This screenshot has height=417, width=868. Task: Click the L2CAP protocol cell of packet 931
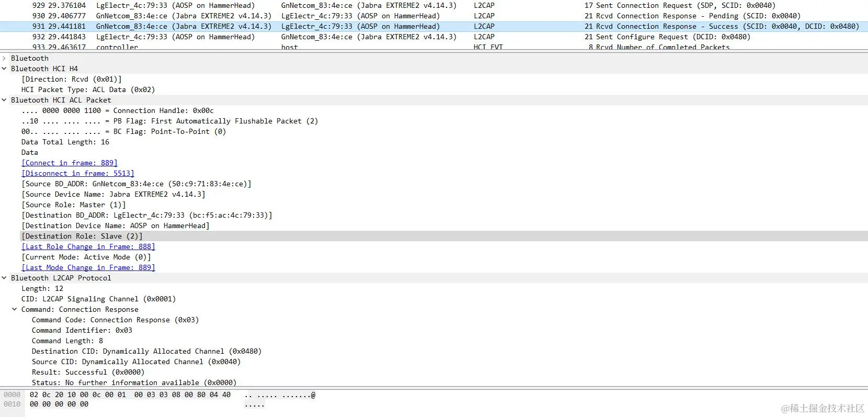(x=484, y=26)
